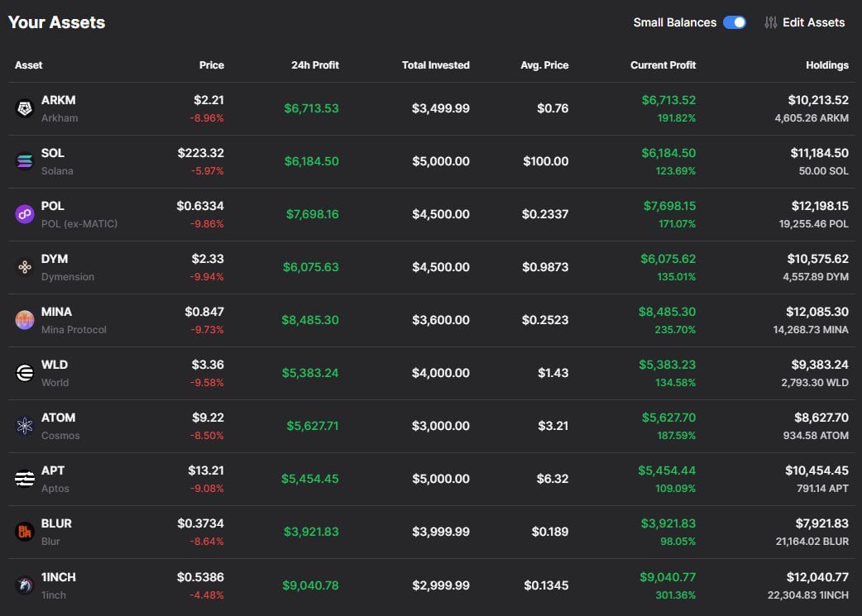Click WLD 24h profit $5,383.24
This screenshot has height=616, width=862.
(310, 373)
